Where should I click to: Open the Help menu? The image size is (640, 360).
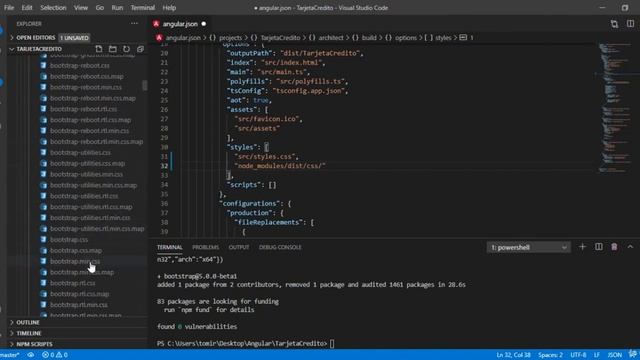169,8
